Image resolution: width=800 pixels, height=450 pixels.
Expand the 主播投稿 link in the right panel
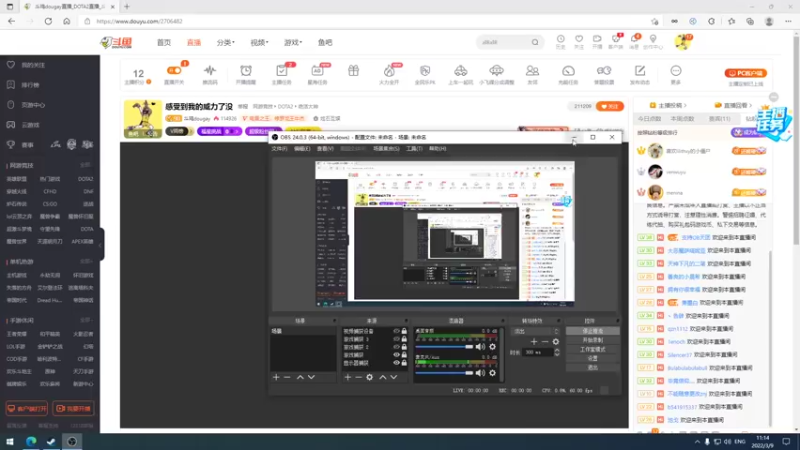[x=668, y=105]
